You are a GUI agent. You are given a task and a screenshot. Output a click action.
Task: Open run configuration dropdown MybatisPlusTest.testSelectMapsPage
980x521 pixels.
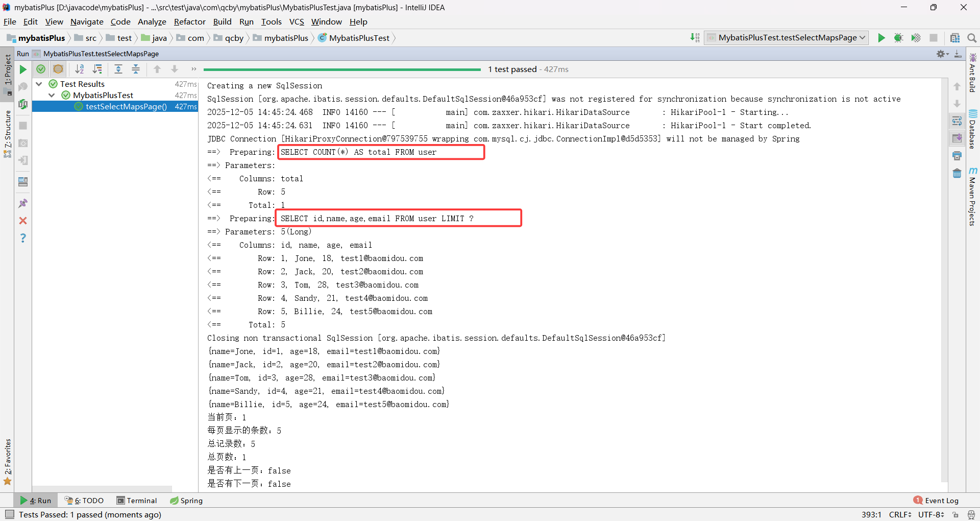tap(787, 38)
